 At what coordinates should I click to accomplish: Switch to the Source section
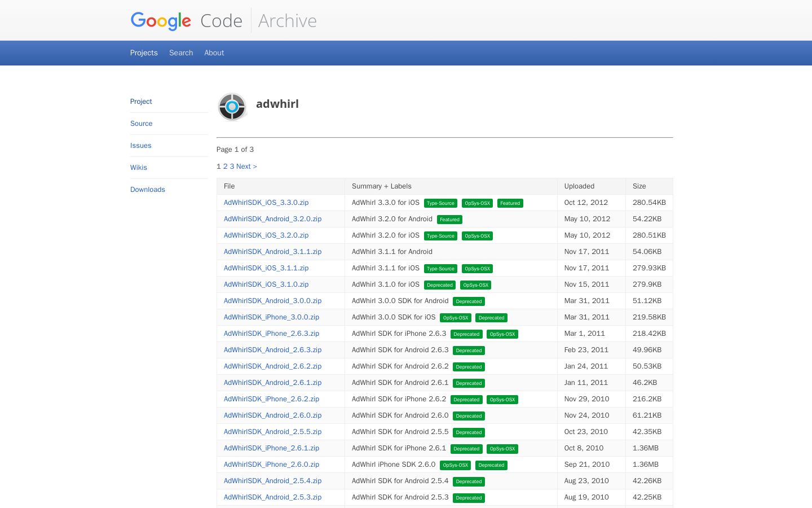click(x=142, y=124)
